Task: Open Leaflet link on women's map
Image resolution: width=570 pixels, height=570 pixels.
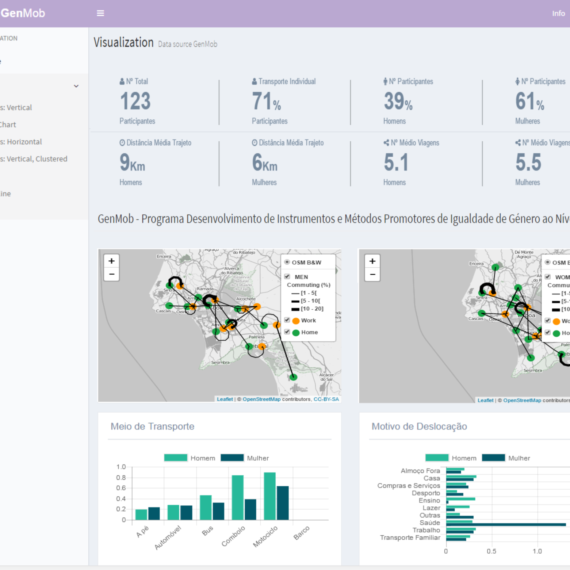Action: click(485, 400)
